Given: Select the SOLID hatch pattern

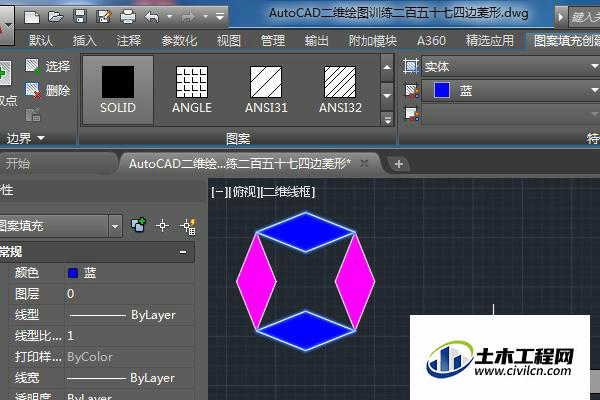Looking at the screenshot, I should [x=118, y=90].
